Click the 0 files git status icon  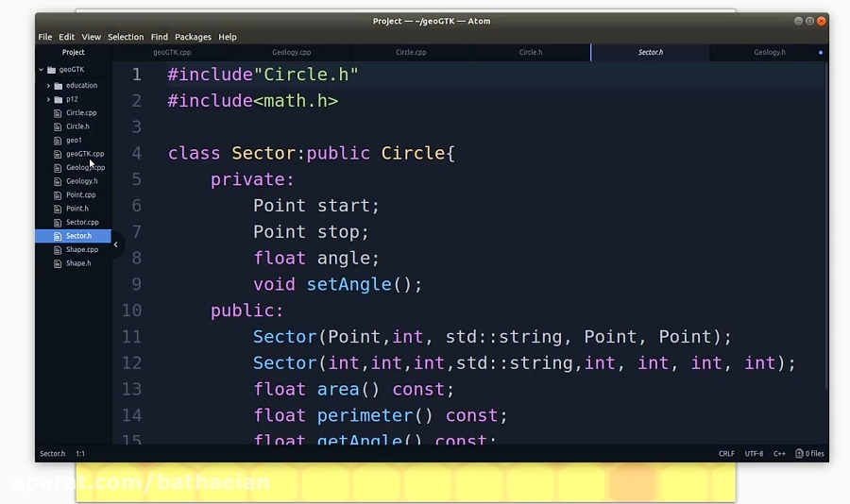click(799, 454)
